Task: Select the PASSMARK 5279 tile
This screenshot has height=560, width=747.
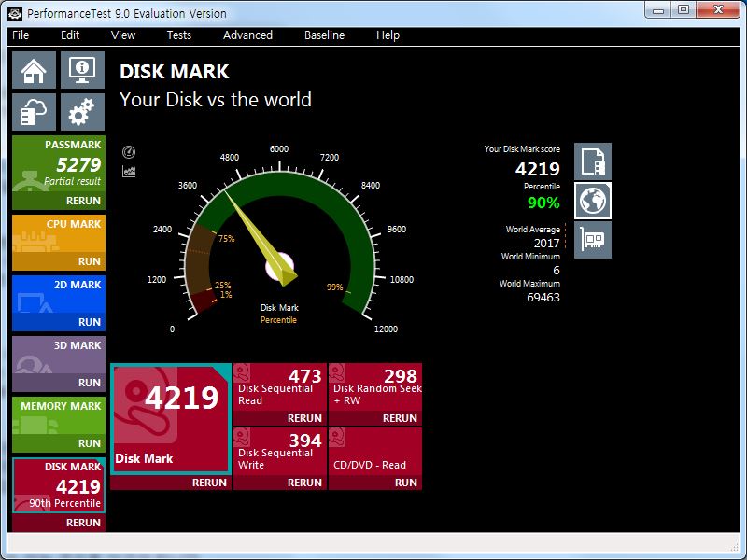Action: click(59, 164)
